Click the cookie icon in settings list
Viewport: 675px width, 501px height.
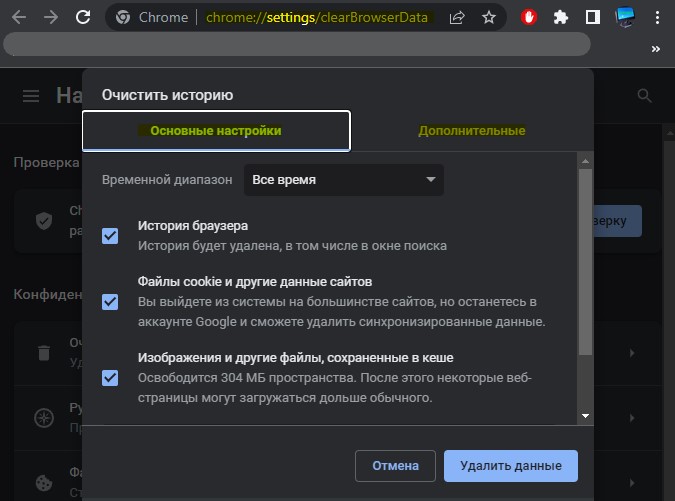[x=44, y=482]
